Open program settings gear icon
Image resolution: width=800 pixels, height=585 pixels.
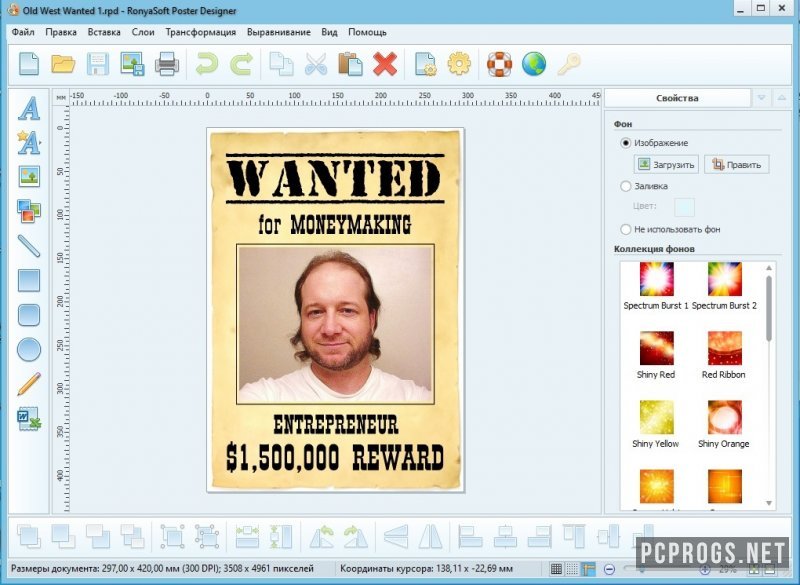tap(459, 64)
